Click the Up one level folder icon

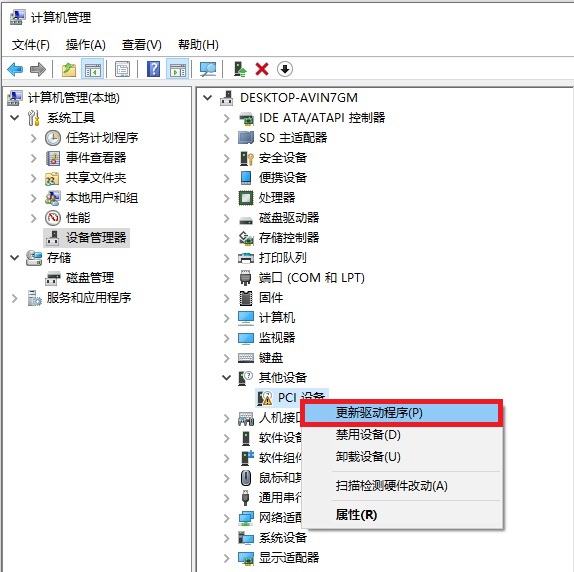[68, 69]
